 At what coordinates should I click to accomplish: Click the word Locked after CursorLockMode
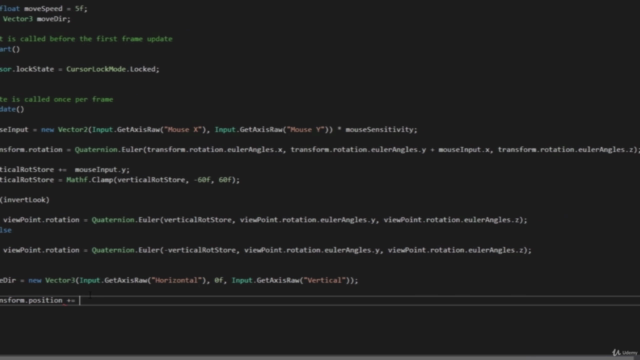coord(143,69)
